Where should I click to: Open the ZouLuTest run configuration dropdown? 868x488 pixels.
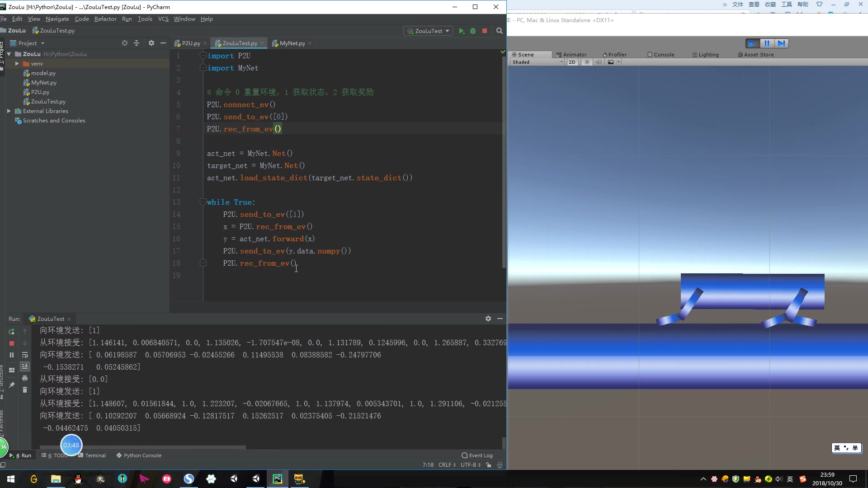(x=429, y=31)
